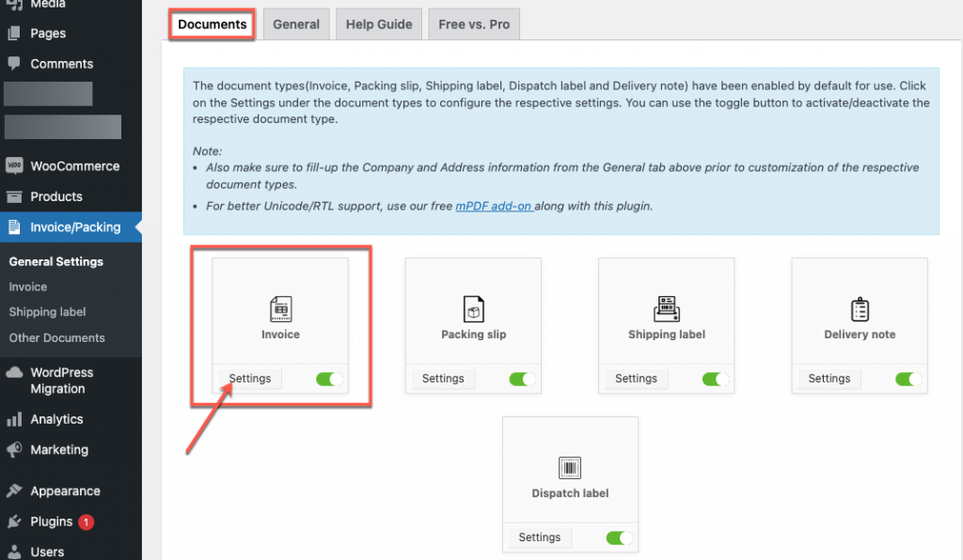Click the Plugins update badge showing 1
963x560 pixels.
tap(86, 522)
